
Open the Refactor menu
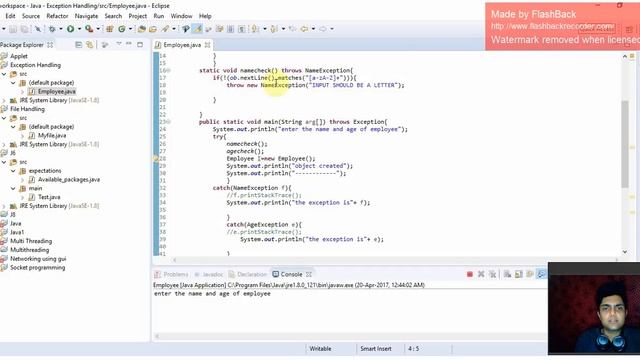click(x=57, y=16)
